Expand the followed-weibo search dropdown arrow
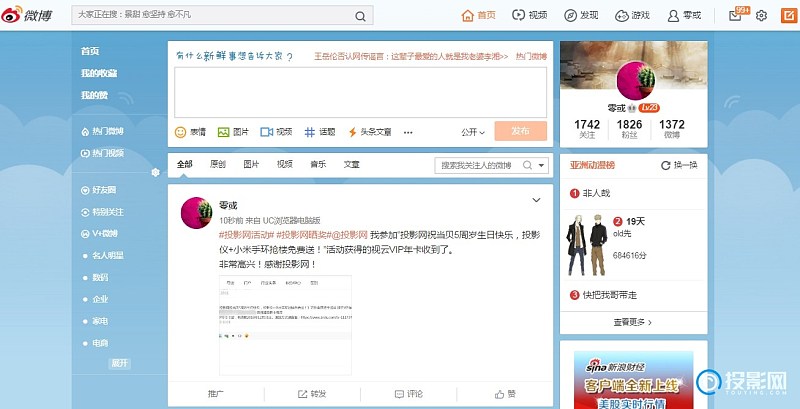The image size is (800, 409). point(542,165)
